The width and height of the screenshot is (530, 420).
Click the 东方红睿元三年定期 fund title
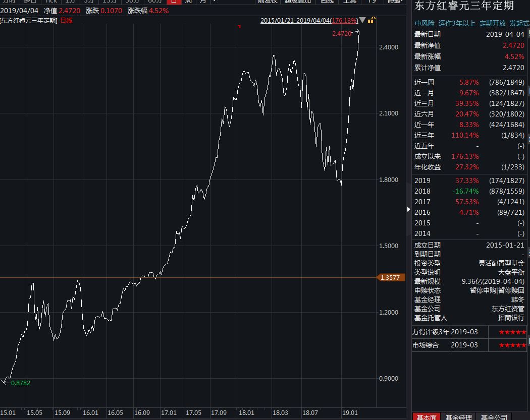(x=464, y=6)
